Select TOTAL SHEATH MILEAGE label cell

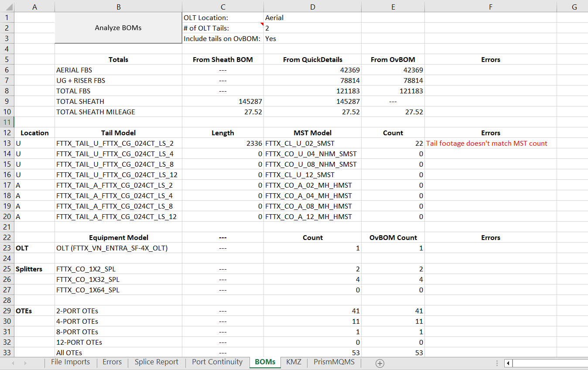point(118,112)
